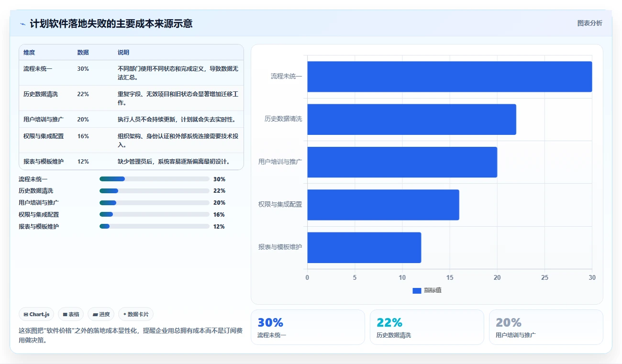Click the 报表与模板维护 progress bar
The image size is (622, 364).
pos(155,226)
